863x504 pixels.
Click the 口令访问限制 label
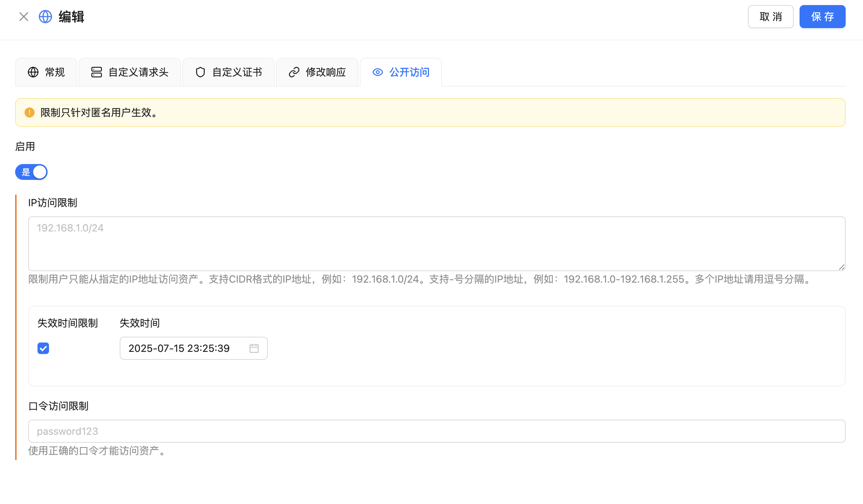pos(58,406)
